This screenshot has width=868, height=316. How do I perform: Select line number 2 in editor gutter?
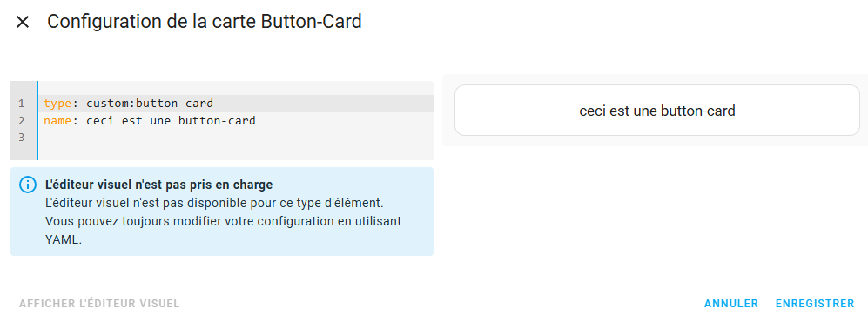click(21, 121)
